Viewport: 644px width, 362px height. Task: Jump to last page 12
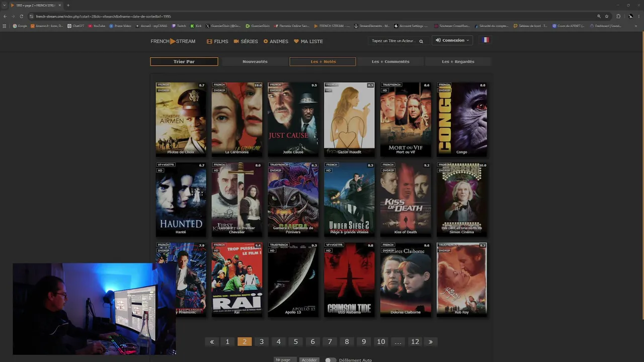(415, 342)
